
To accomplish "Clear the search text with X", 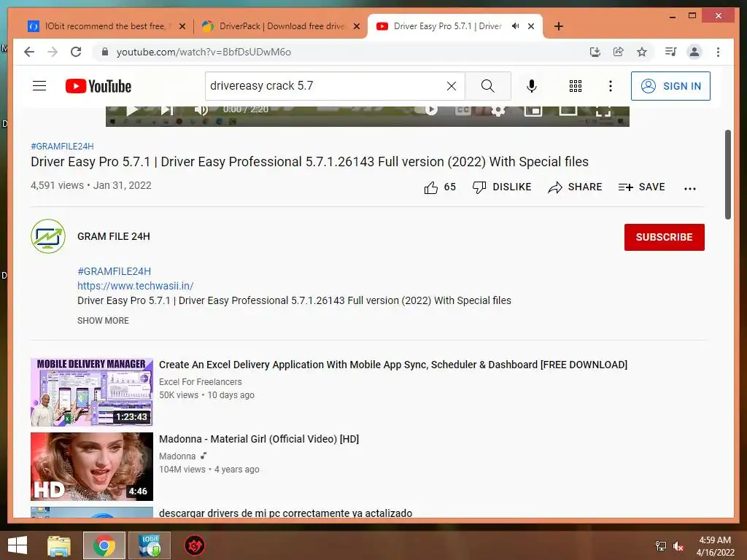I will coord(451,86).
